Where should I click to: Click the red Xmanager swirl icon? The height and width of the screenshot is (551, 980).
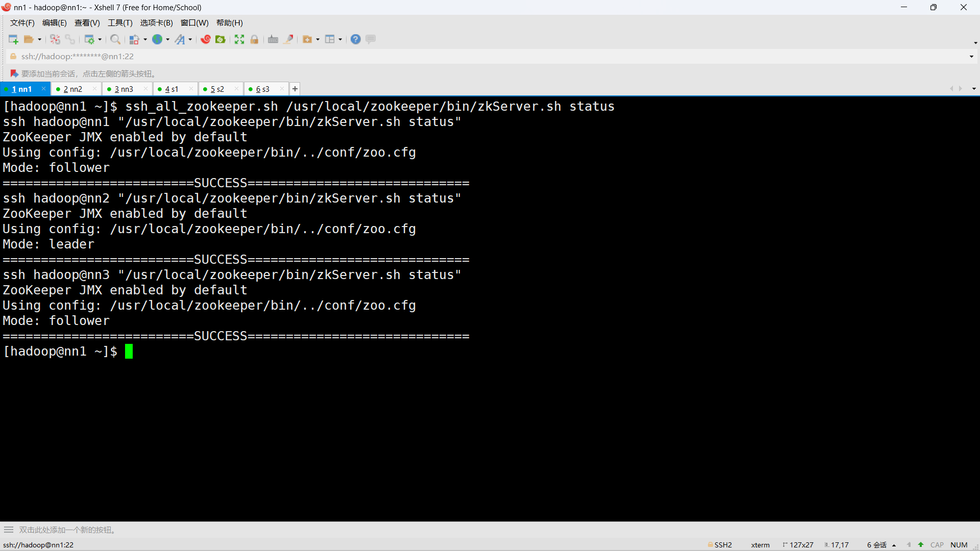pyautogui.click(x=206, y=39)
